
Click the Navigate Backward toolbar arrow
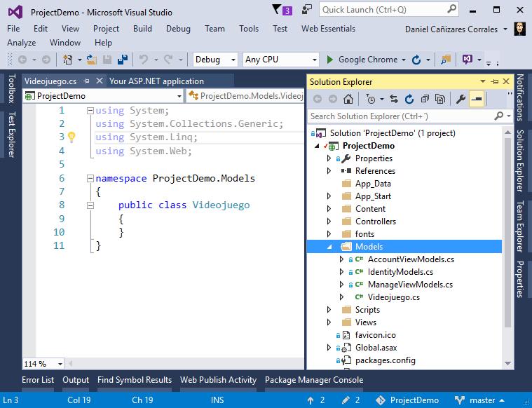[22, 60]
